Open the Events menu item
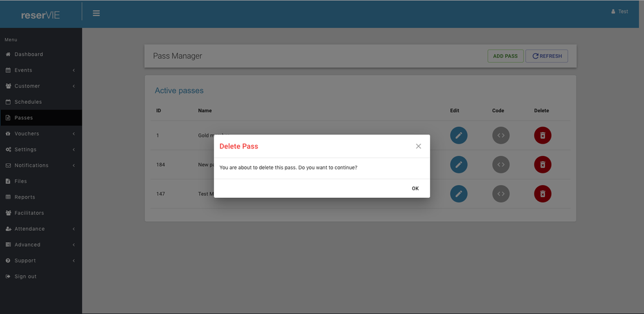 [41, 70]
